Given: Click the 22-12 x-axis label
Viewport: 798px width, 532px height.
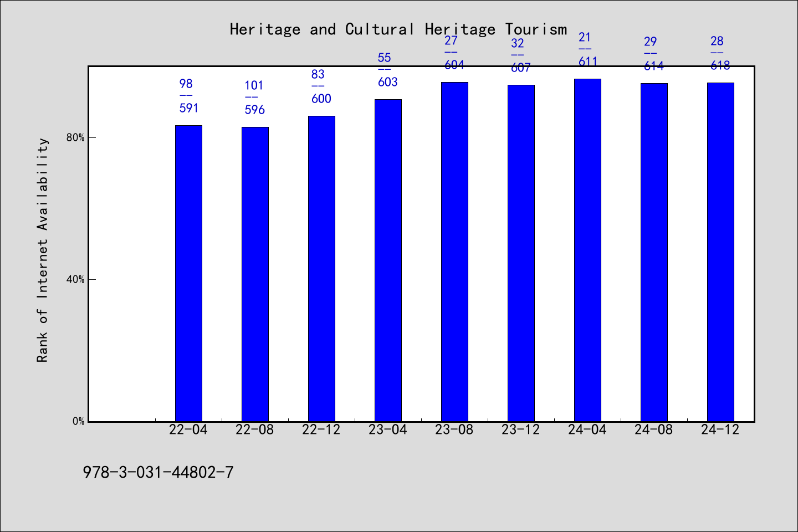Looking at the screenshot, I should pyautogui.click(x=321, y=429).
